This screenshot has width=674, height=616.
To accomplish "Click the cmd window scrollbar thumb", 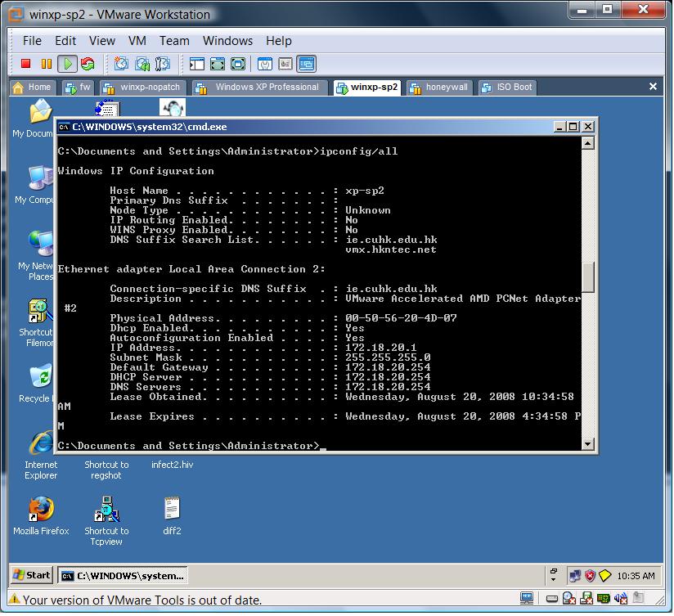I will click(x=588, y=277).
